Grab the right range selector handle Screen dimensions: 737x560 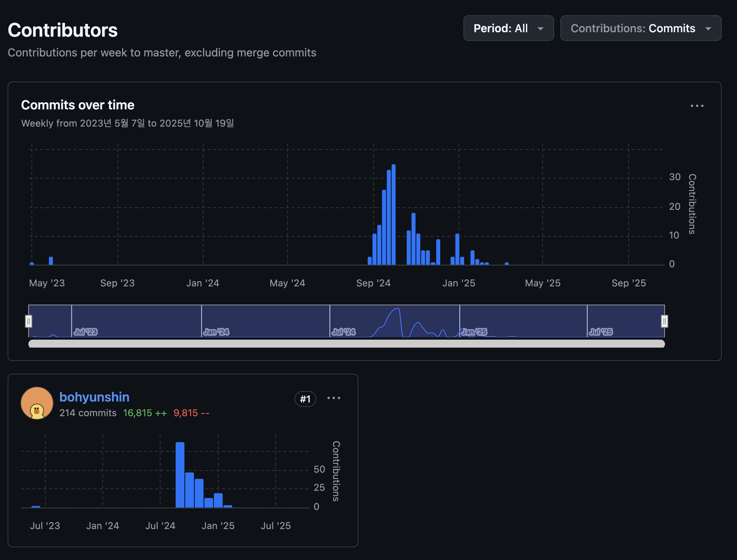click(664, 321)
